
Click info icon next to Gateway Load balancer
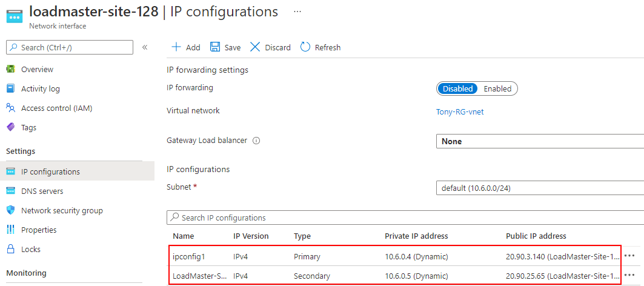pos(256,141)
